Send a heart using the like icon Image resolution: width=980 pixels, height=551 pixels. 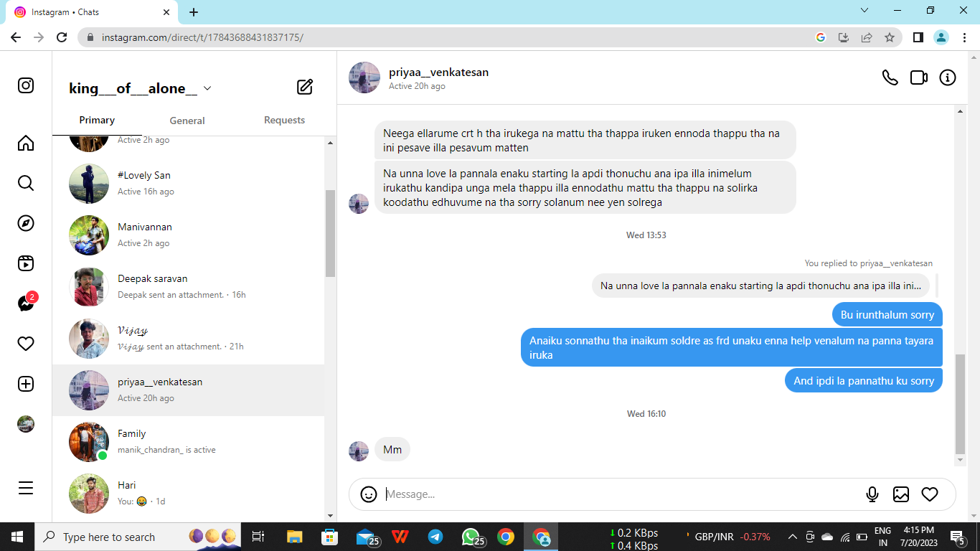coord(930,494)
